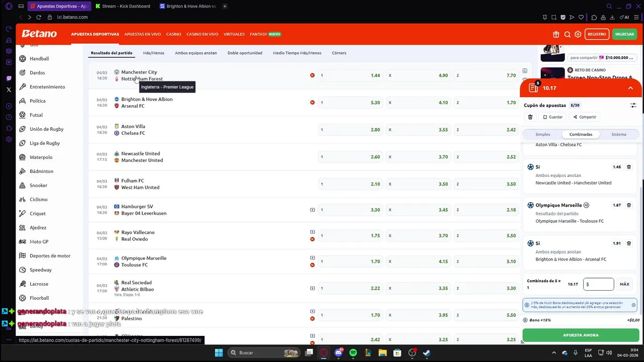Screen dimensions: 644x362
Task: Open Fantasy section marked Nuevo
Action: point(265,34)
